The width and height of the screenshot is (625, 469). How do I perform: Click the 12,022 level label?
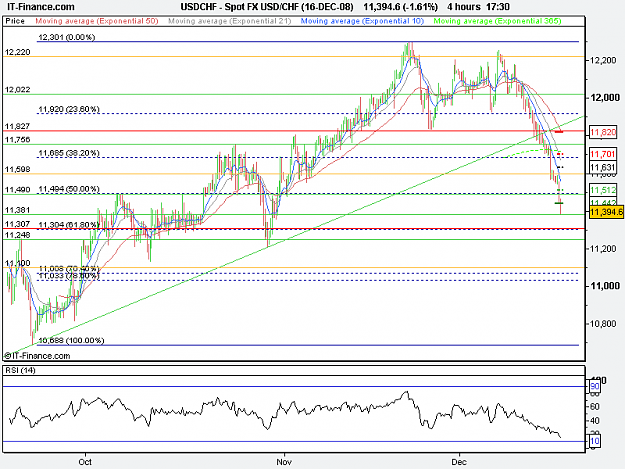pyautogui.click(x=18, y=90)
